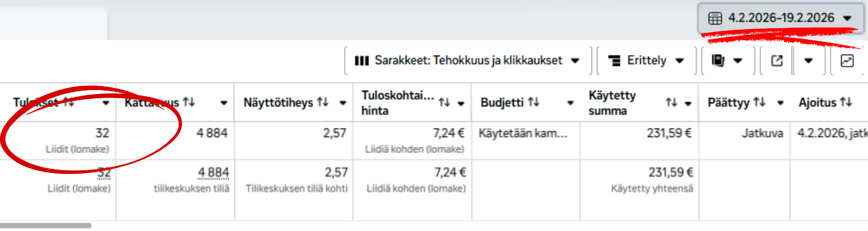Sort by the Päättyy column arrows

(x=759, y=102)
